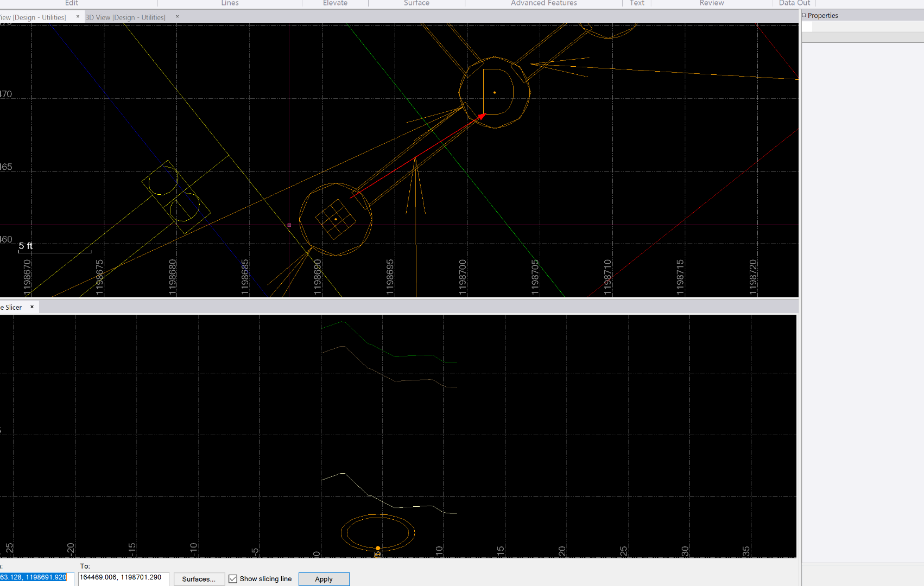Close the 3D View [Design - Utilities] tab

coord(177,17)
